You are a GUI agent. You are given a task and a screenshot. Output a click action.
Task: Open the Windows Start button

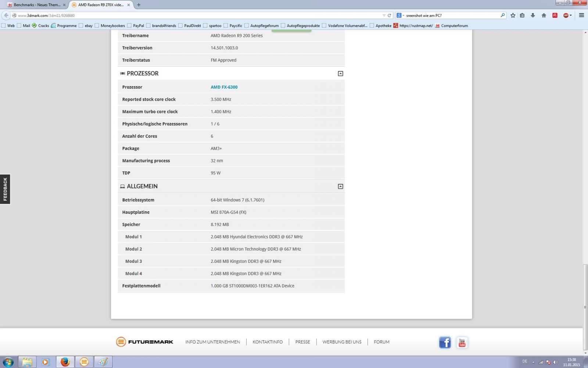click(8, 362)
